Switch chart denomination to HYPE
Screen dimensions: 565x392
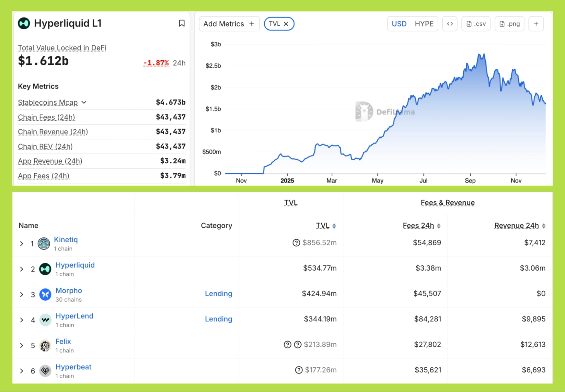click(424, 24)
